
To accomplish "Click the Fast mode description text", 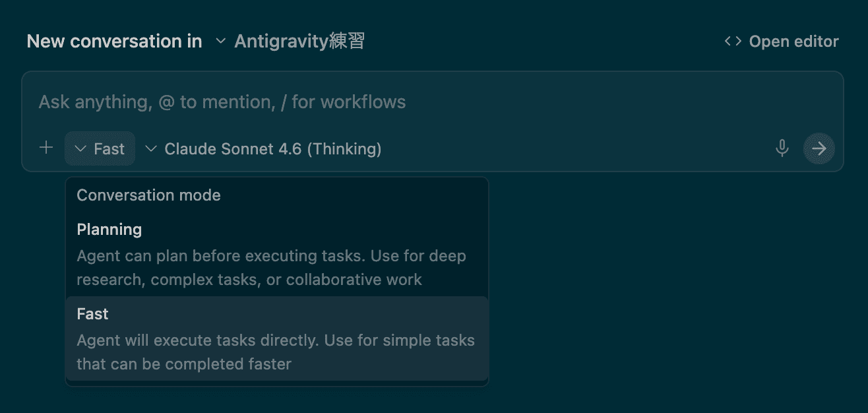I will pyautogui.click(x=275, y=352).
